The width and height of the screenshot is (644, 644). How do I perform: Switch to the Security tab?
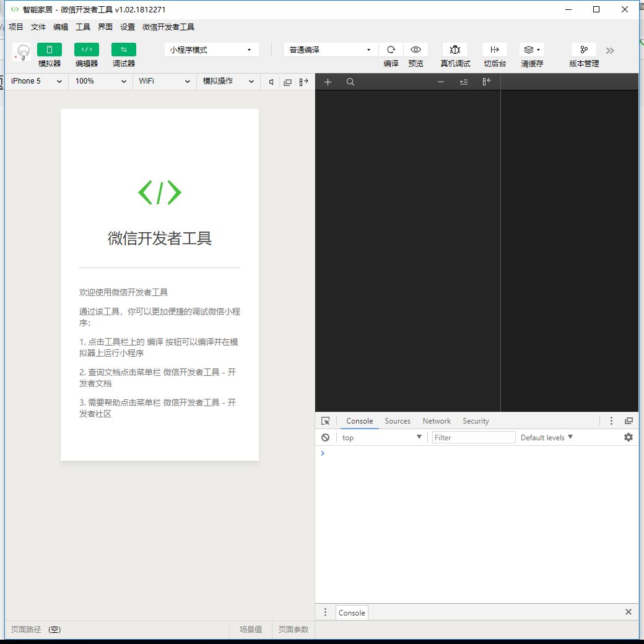(476, 421)
